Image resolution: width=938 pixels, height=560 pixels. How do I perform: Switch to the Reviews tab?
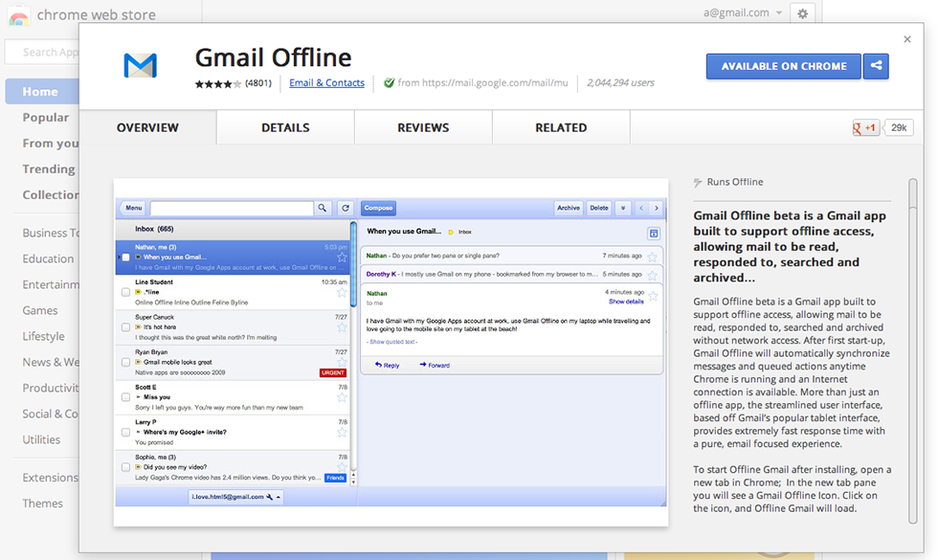pyautogui.click(x=423, y=127)
